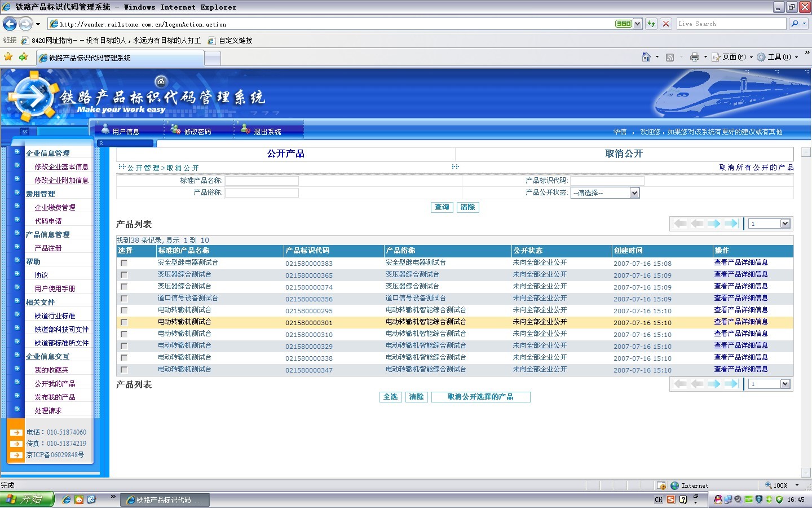The image size is (812, 508).
Task: Click the IE Back arrow button
Action: [x=10, y=24]
